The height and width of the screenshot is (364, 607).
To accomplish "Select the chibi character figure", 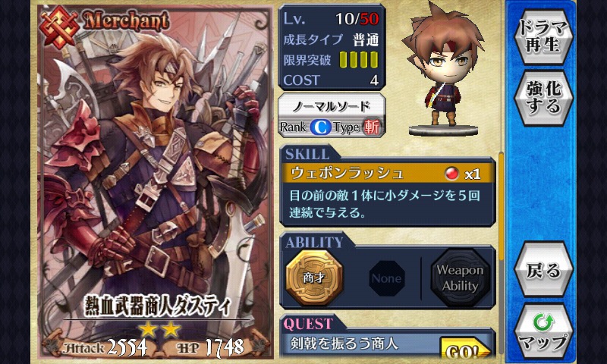I will (443, 68).
